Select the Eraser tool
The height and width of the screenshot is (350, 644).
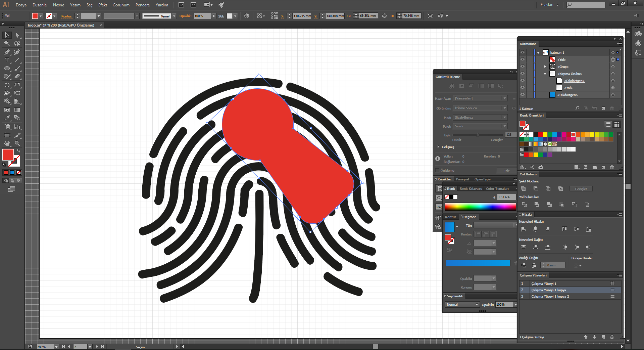pos(17,77)
